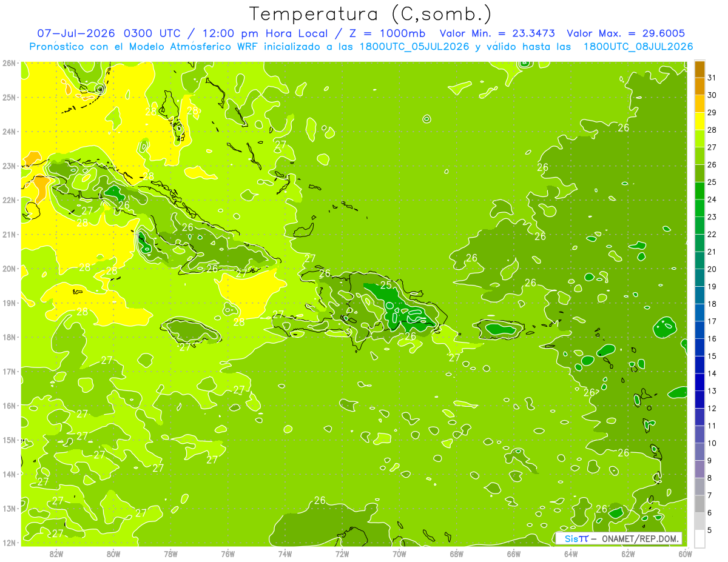Select the "72W" longitude label
Image resolution: width=728 pixels, height=562 pixels.
[342, 554]
